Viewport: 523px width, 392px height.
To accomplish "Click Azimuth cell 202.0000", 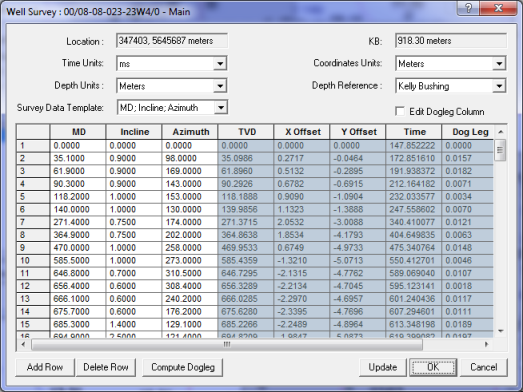I will coord(190,235).
